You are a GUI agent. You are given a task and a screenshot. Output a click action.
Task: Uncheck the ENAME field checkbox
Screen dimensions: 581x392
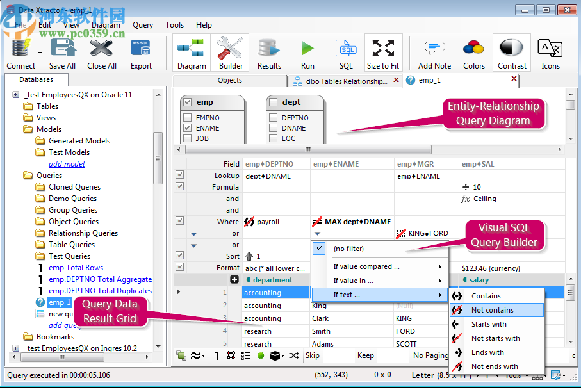188,128
